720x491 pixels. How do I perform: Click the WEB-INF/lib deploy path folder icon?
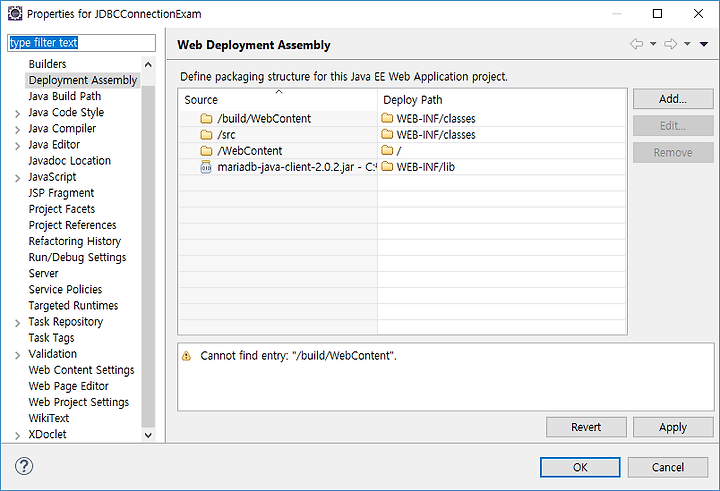pos(387,167)
